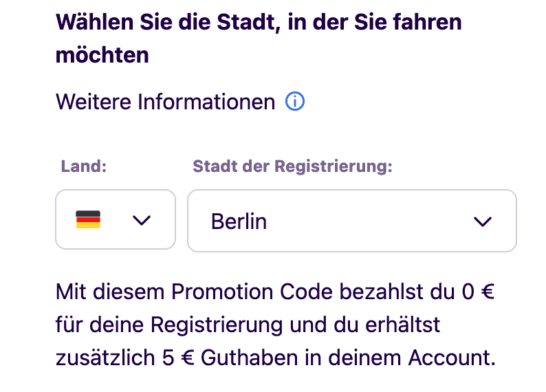Click the word Informationen beside the info icon

[206, 102]
